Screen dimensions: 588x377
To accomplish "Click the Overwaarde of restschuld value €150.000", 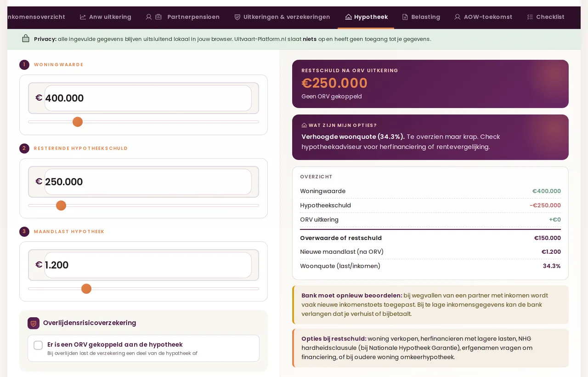I will (547, 238).
